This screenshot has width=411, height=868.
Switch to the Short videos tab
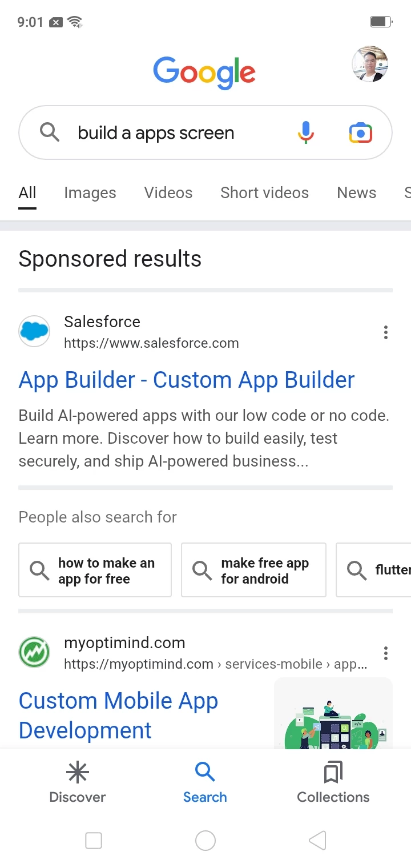coord(264,193)
